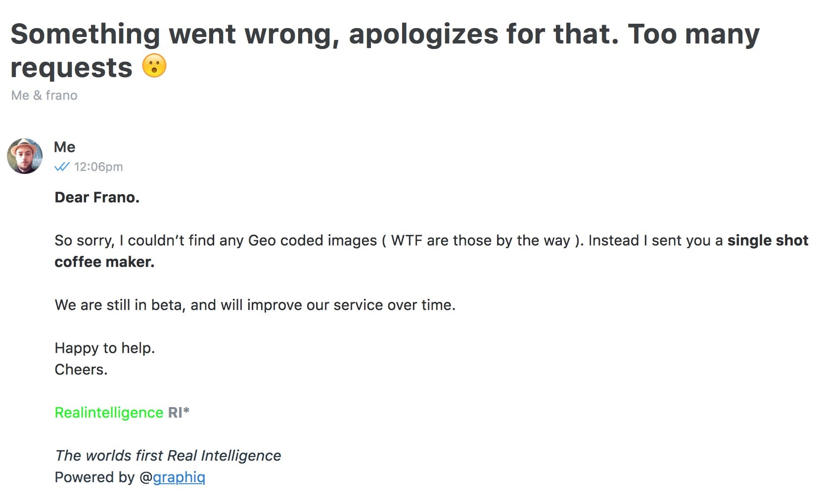Click the surprised face emoji in the subject

point(154,66)
